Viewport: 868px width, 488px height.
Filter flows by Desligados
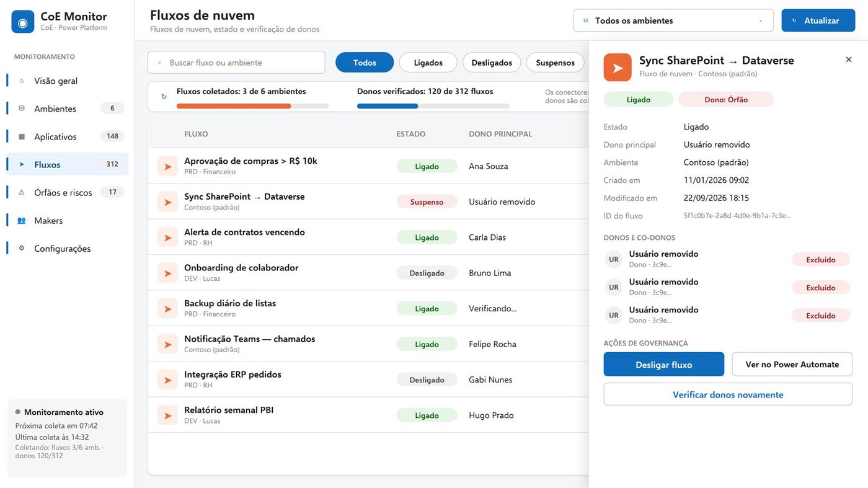pyautogui.click(x=492, y=63)
